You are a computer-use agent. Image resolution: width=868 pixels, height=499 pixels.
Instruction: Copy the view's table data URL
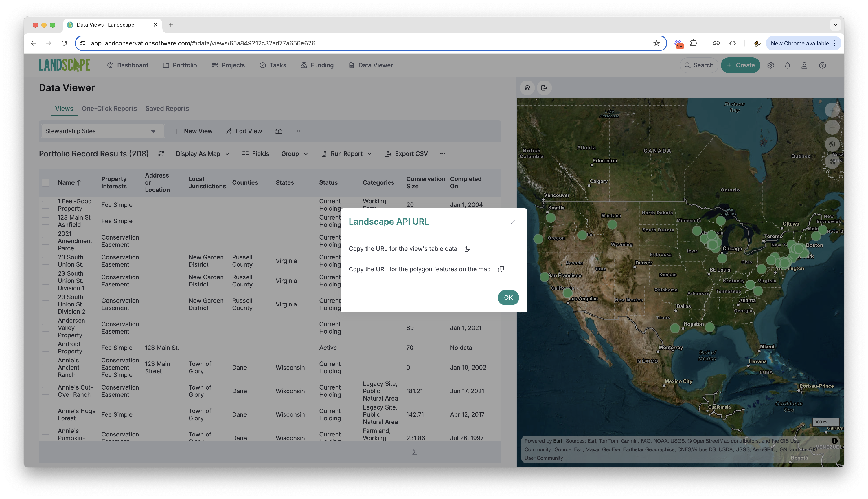(x=467, y=248)
